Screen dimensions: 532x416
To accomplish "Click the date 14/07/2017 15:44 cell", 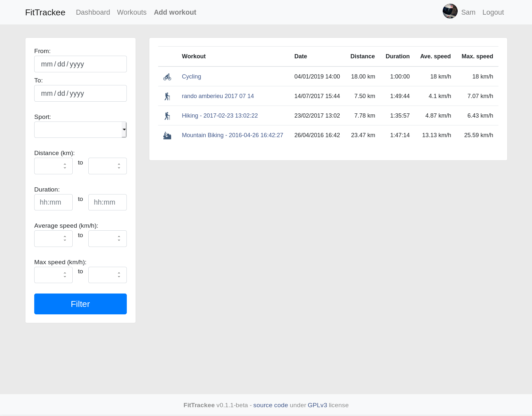I will click(x=317, y=96).
